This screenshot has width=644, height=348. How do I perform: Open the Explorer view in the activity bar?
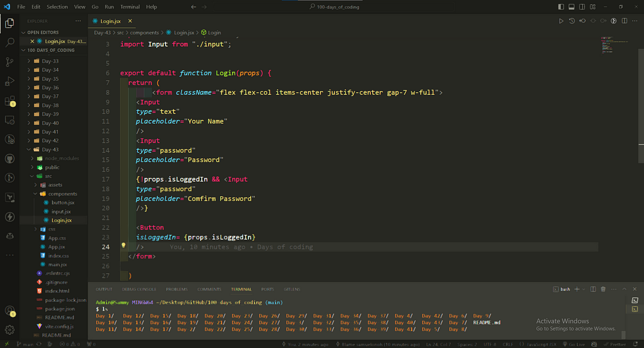(x=10, y=23)
